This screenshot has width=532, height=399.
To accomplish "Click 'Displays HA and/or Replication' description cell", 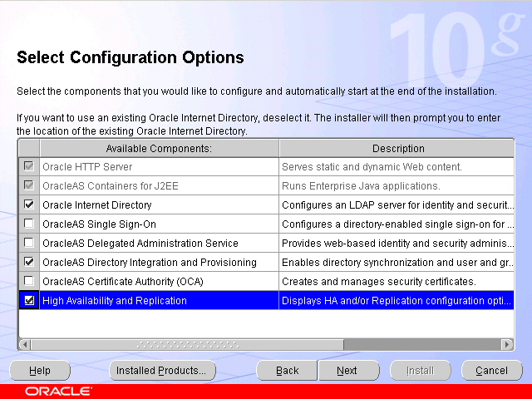I will 397,301.
